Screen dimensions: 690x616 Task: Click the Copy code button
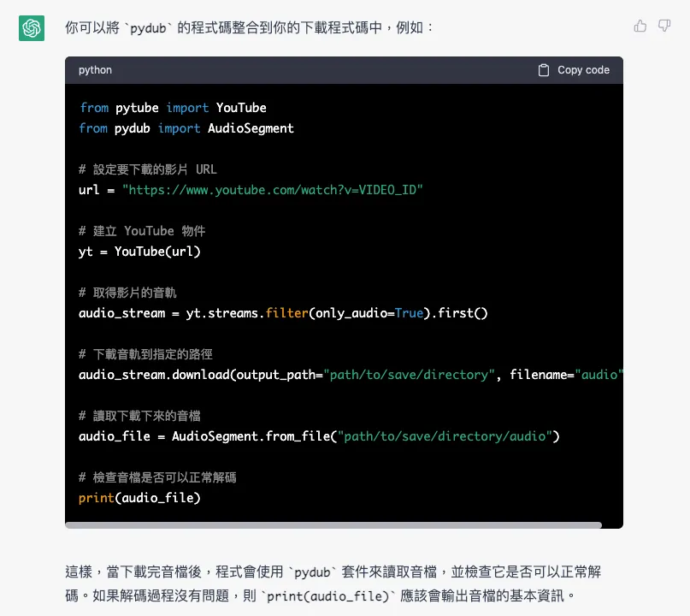(x=574, y=70)
